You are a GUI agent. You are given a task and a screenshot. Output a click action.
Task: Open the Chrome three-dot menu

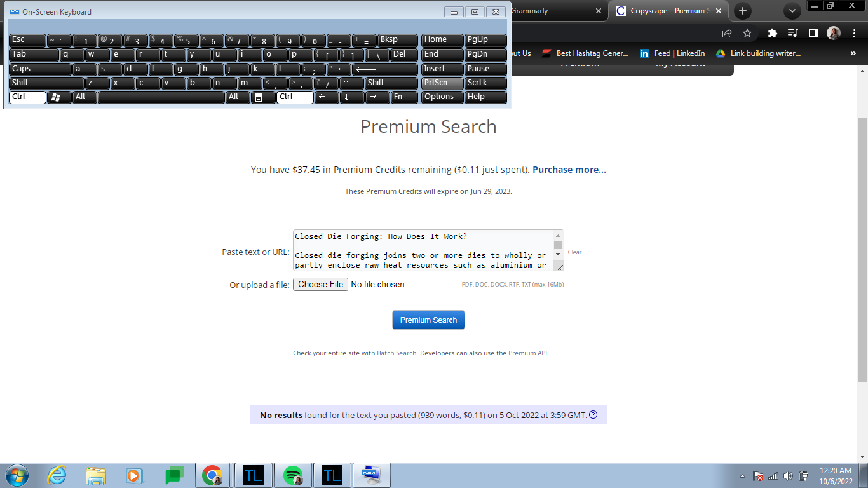pos(853,33)
